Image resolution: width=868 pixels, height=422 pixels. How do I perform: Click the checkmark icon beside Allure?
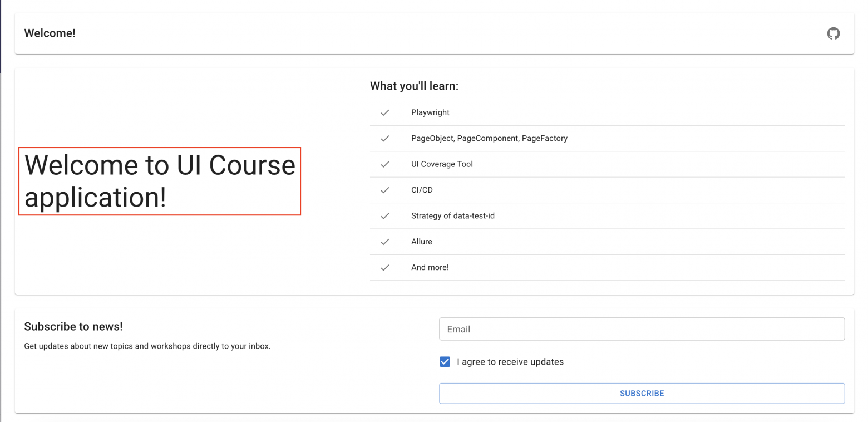(384, 242)
